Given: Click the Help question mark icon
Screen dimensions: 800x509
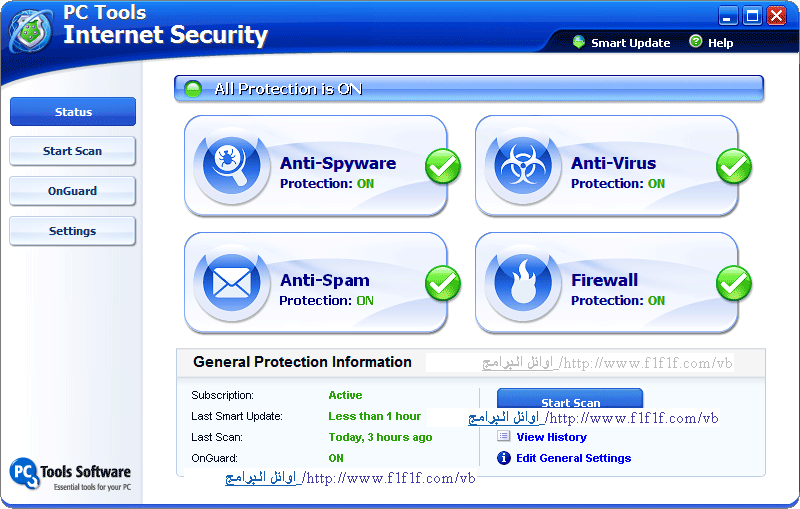Looking at the screenshot, I should (x=695, y=42).
